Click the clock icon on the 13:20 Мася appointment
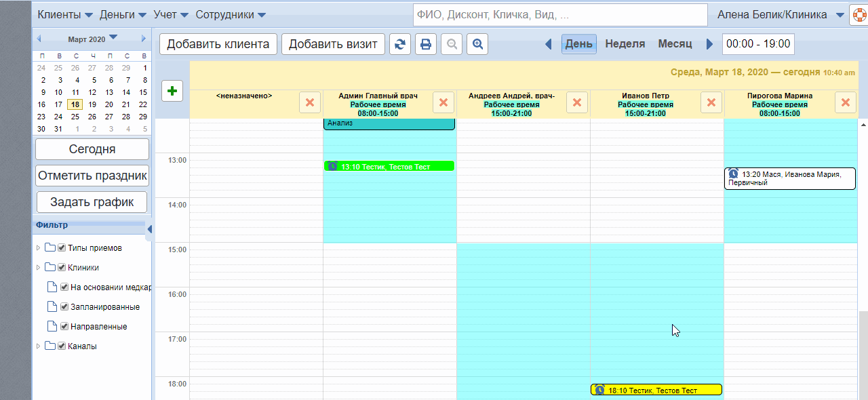Viewport: 868px width, 400px height. 733,174
